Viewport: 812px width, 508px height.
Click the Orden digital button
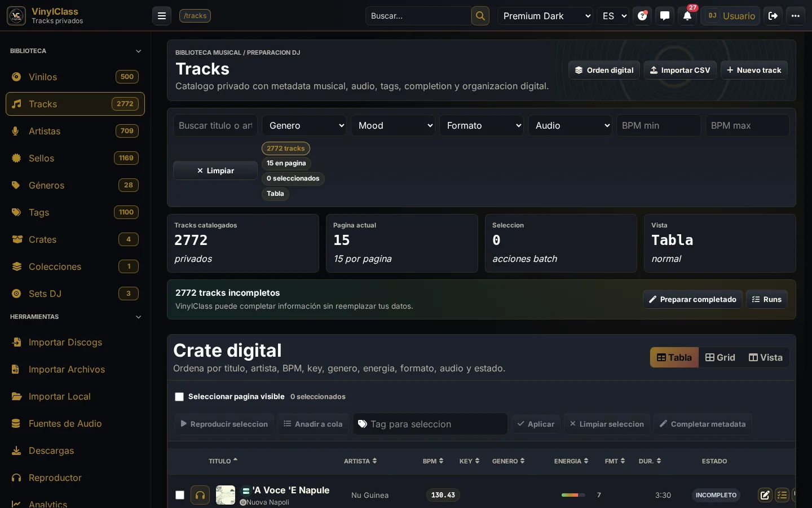[x=604, y=70]
